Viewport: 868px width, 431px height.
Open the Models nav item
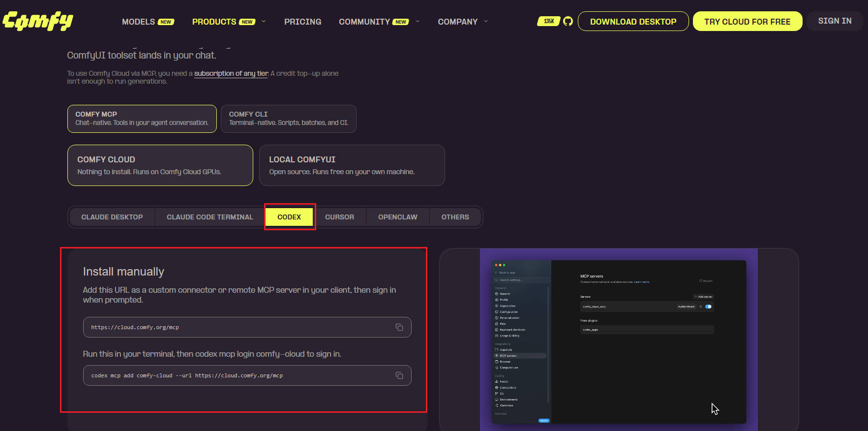tap(148, 22)
